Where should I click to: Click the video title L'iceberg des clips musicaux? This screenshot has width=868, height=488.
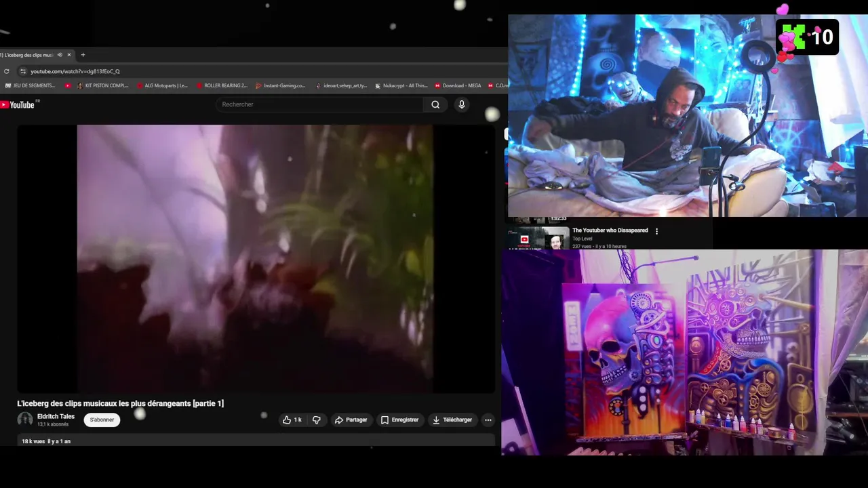(120, 403)
